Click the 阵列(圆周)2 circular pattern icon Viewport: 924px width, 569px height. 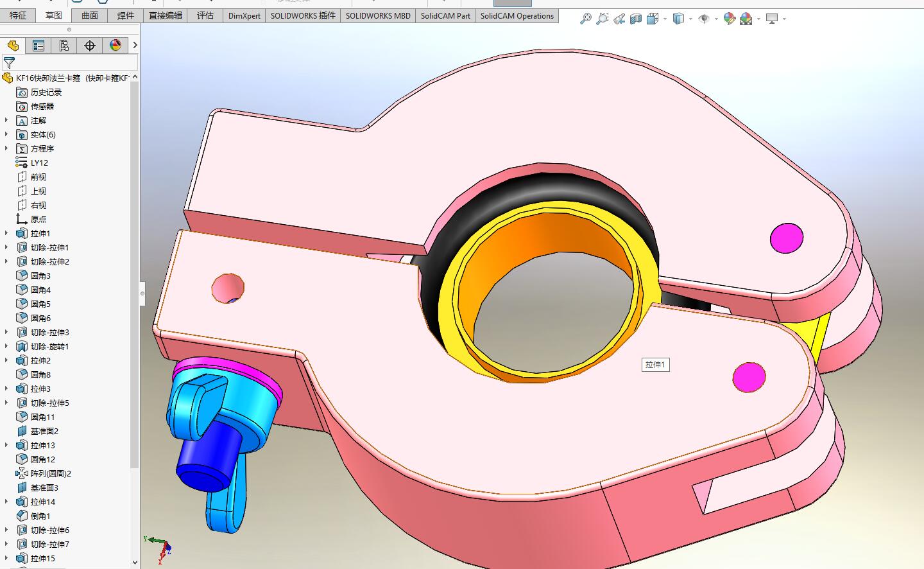pyautogui.click(x=22, y=473)
